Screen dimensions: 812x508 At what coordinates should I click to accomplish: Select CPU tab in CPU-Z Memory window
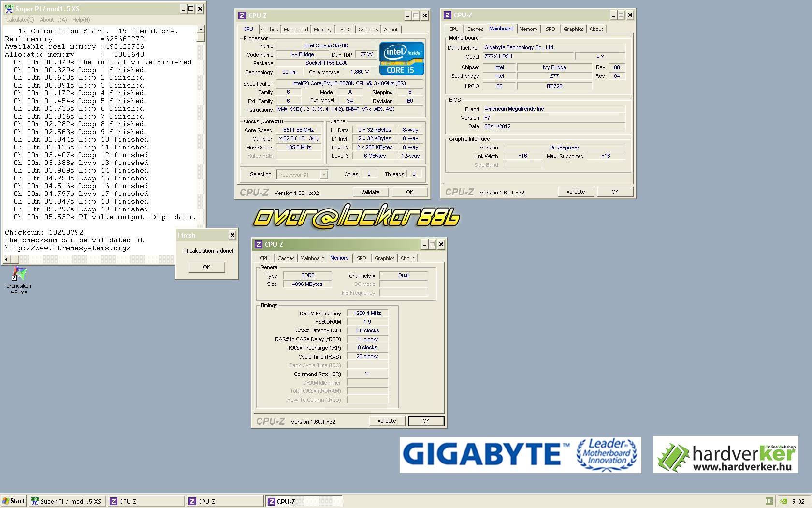[x=264, y=258]
